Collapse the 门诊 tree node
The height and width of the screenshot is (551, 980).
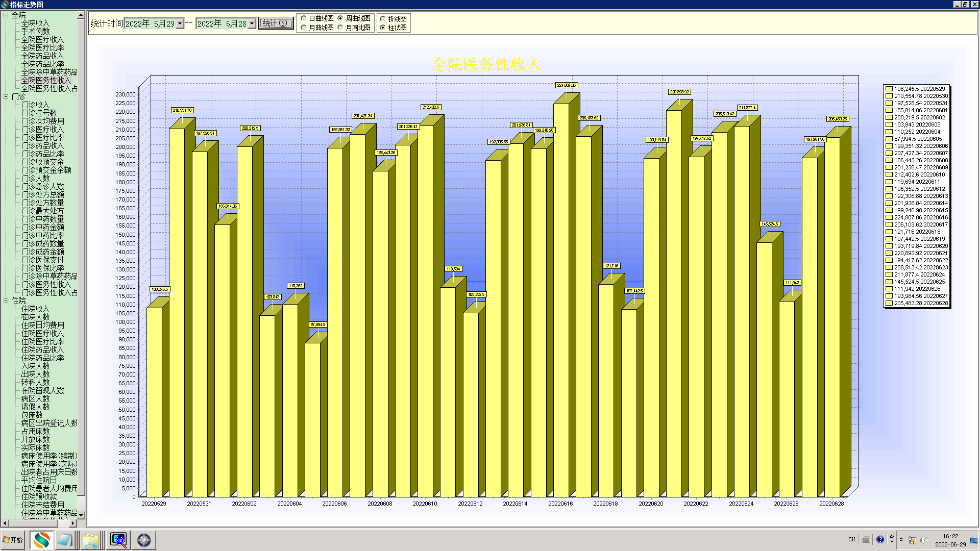click(x=6, y=96)
